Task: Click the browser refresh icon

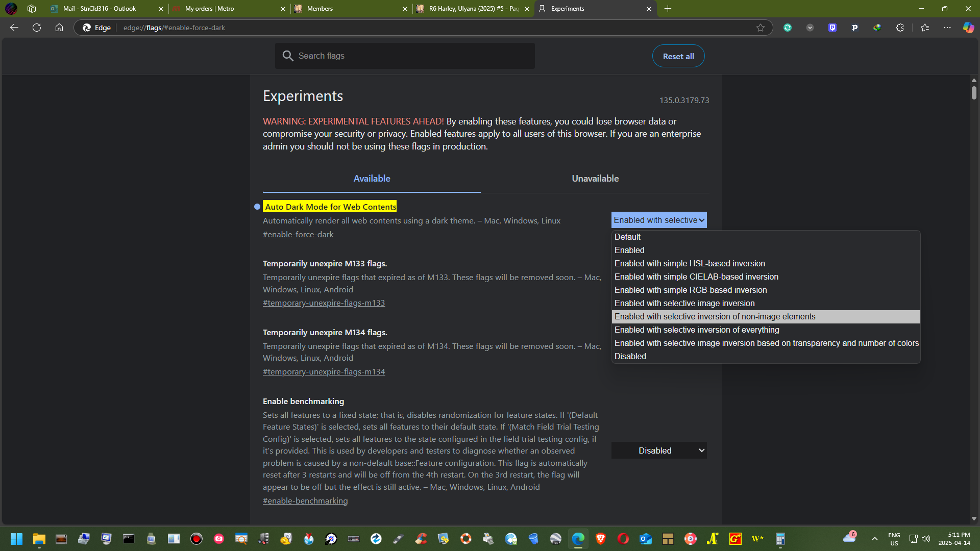Action: click(37, 28)
